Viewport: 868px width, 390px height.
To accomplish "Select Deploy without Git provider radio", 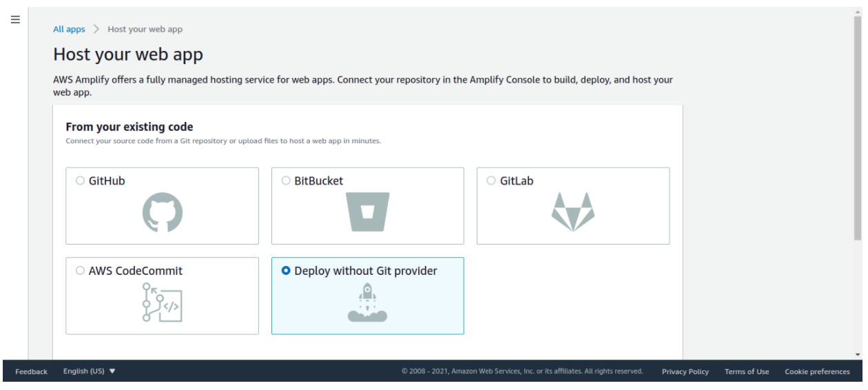I will [x=286, y=271].
